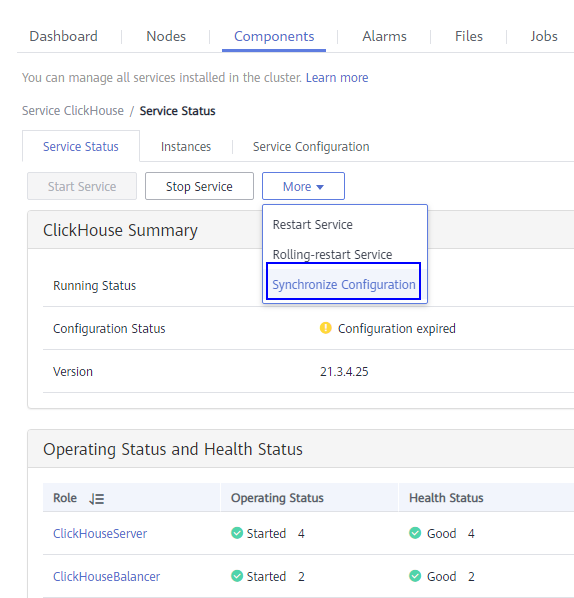Click the Version row label
This screenshot has height=598, width=574.
click(x=73, y=371)
